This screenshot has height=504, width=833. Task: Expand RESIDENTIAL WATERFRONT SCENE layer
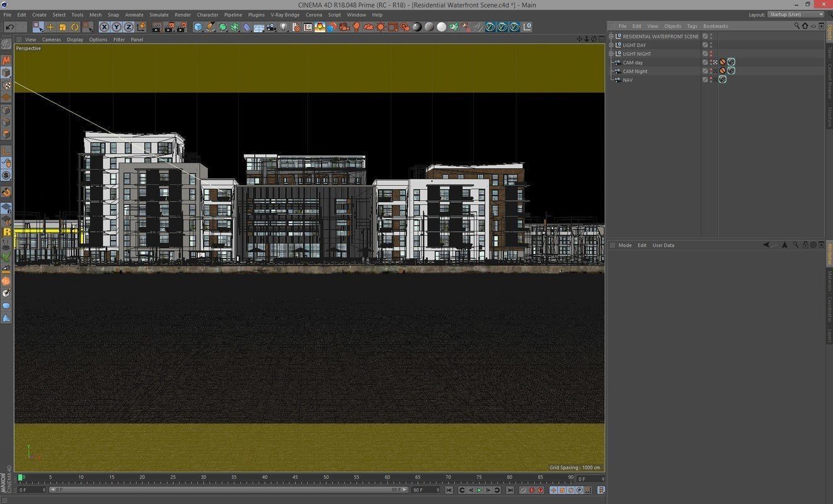click(611, 37)
